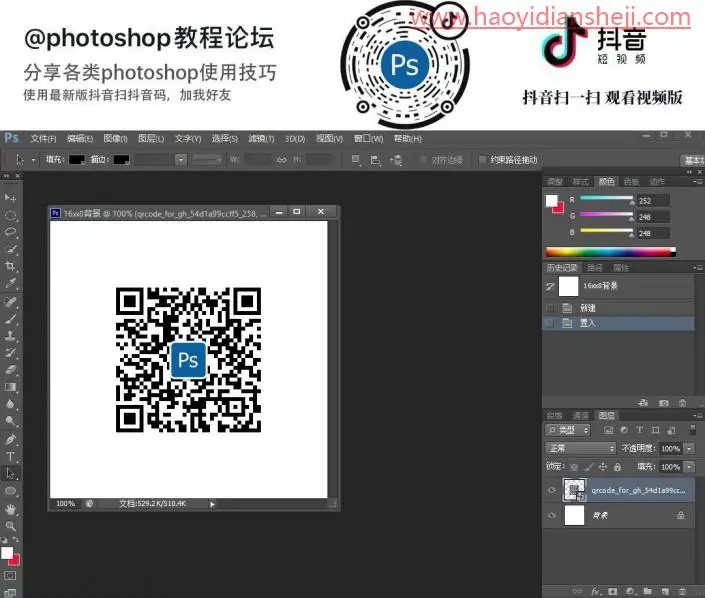Select the Path Selection tool
The width and height of the screenshot is (705, 598).
click(10, 473)
